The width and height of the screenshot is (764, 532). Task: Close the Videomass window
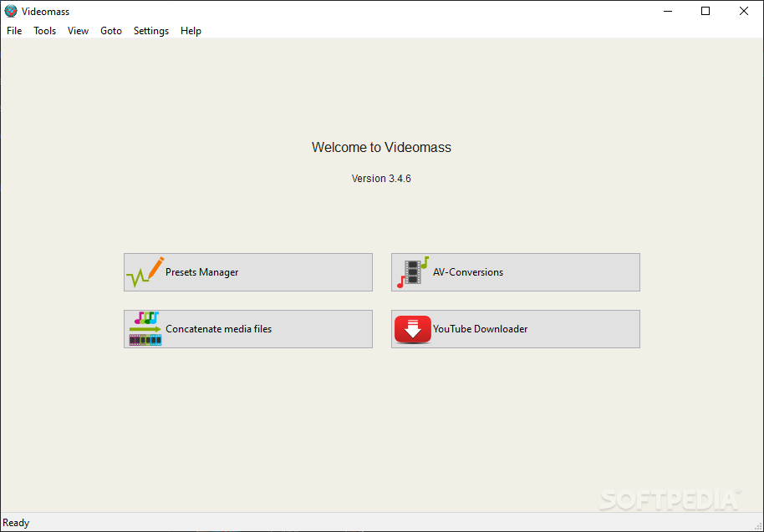click(744, 11)
